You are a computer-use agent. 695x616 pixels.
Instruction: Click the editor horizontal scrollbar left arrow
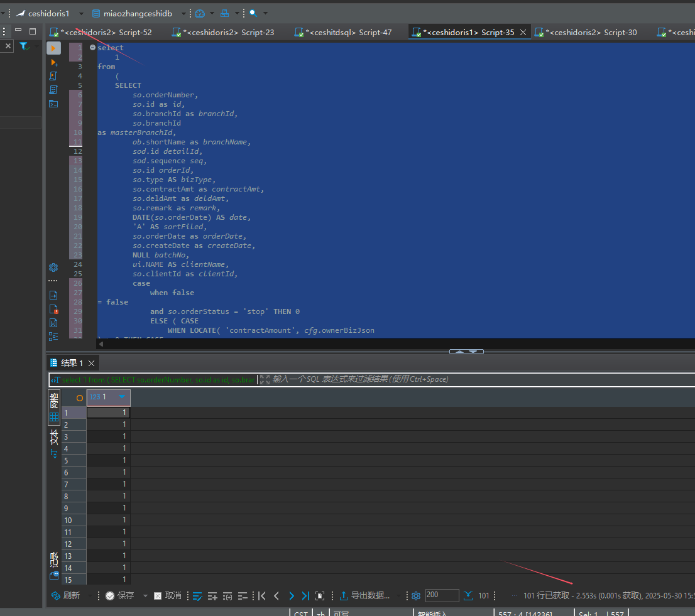coord(101,344)
